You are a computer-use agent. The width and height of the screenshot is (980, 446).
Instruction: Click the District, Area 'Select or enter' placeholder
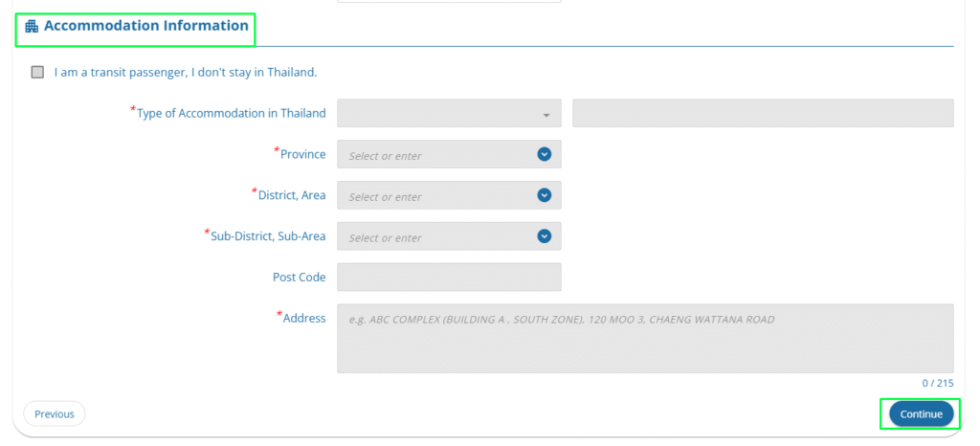(x=385, y=196)
